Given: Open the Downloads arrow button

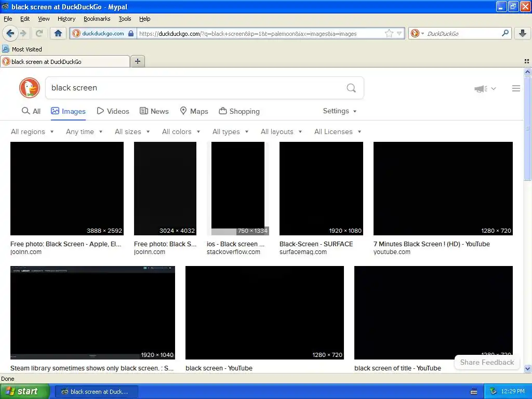Looking at the screenshot, I should [x=523, y=33].
